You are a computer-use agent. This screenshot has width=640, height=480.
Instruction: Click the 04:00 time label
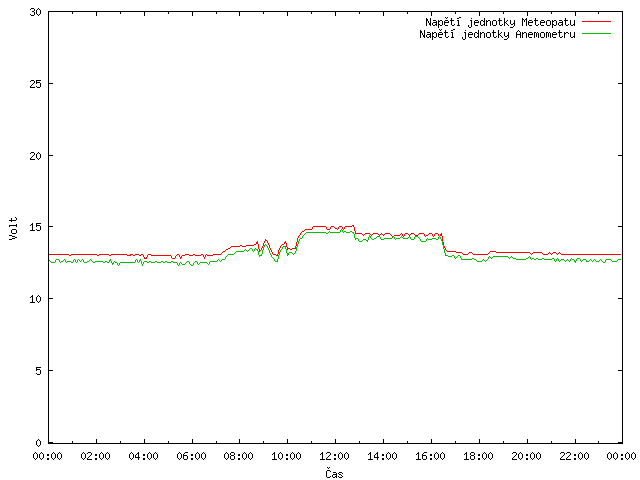(143, 456)
